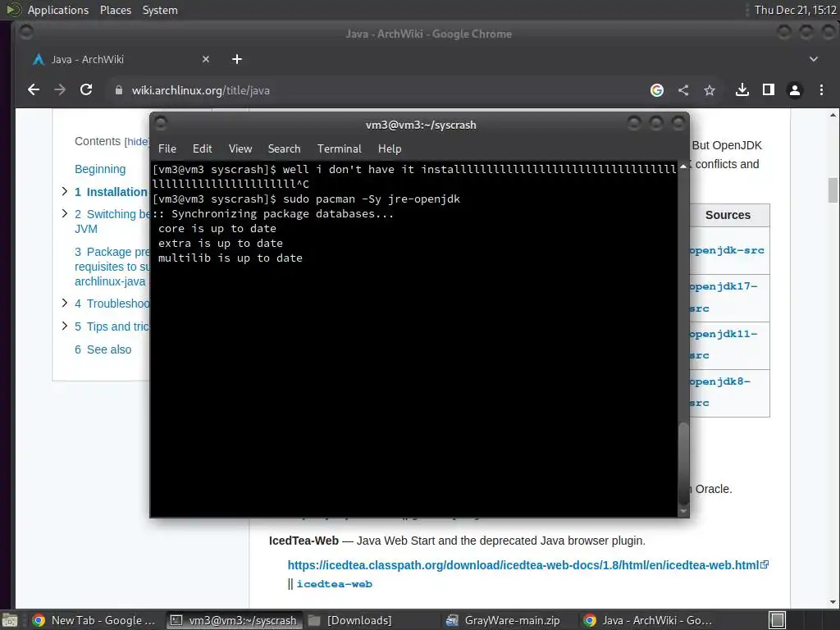Viewport: 840px width, 630px height.
Task: Open the 5 Tips and tricks link
Action: pos(112,326)
